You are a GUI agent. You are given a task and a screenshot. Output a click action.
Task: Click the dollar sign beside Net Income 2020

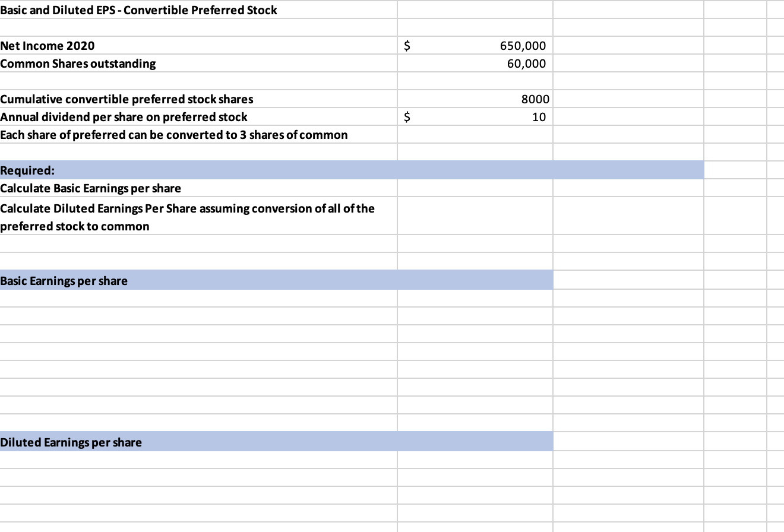(407, 46)
